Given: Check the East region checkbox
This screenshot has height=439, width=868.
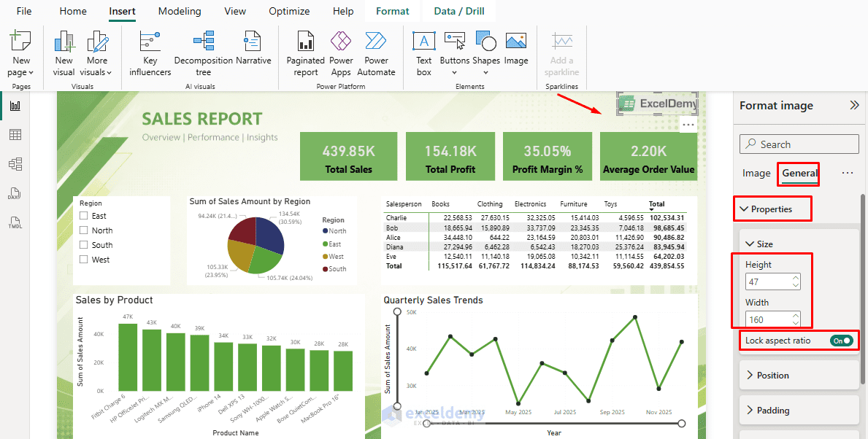Looking at the screenshot, I should tap(84, 216).
